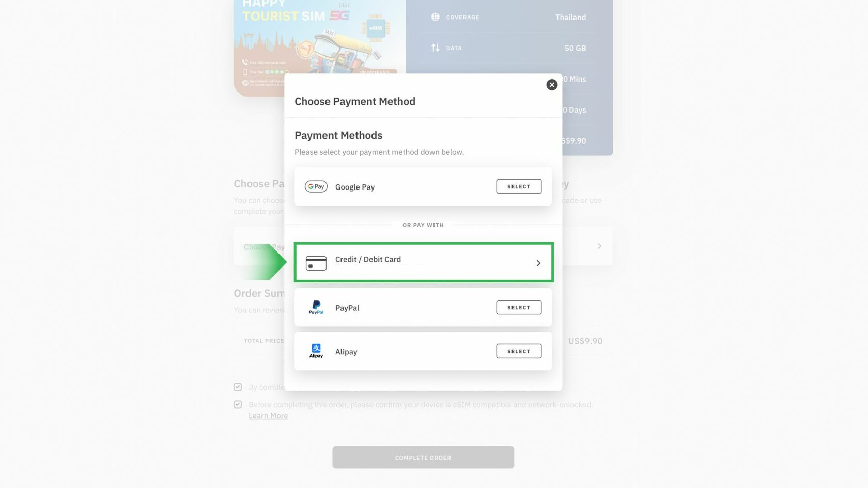Click the Happy Tourist SIM image
This screenshot has height=488, width=868.
pos(319,46)
